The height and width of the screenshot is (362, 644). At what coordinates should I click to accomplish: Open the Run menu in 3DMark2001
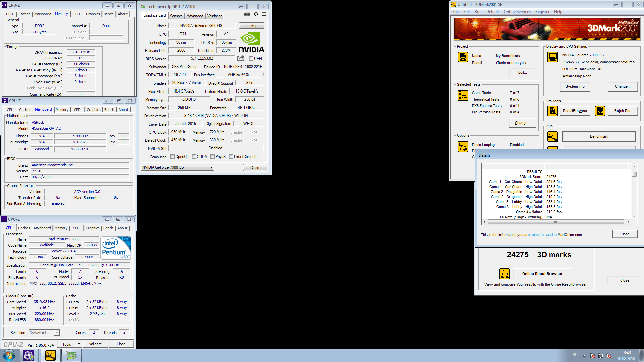pos(478,12)
